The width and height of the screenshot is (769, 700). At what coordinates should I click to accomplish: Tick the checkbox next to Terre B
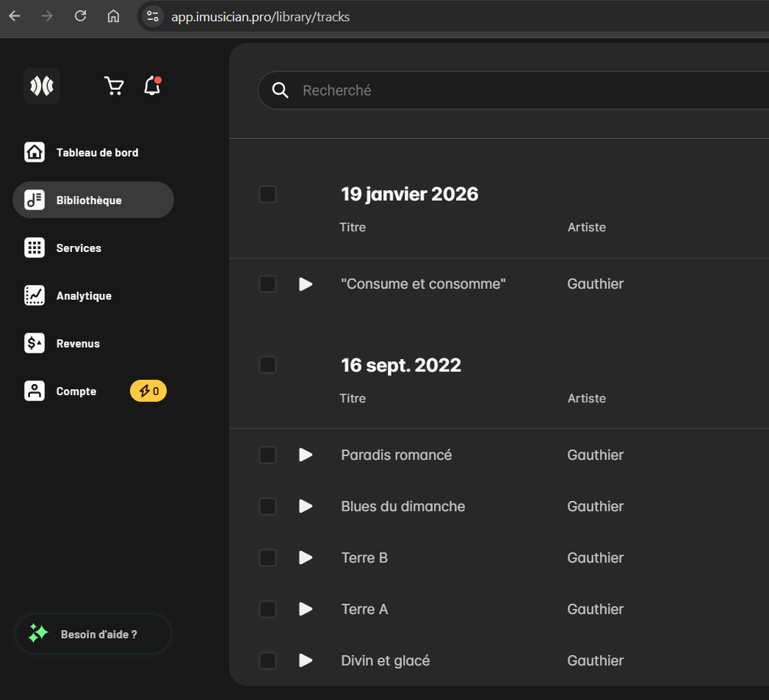[267, 558]
